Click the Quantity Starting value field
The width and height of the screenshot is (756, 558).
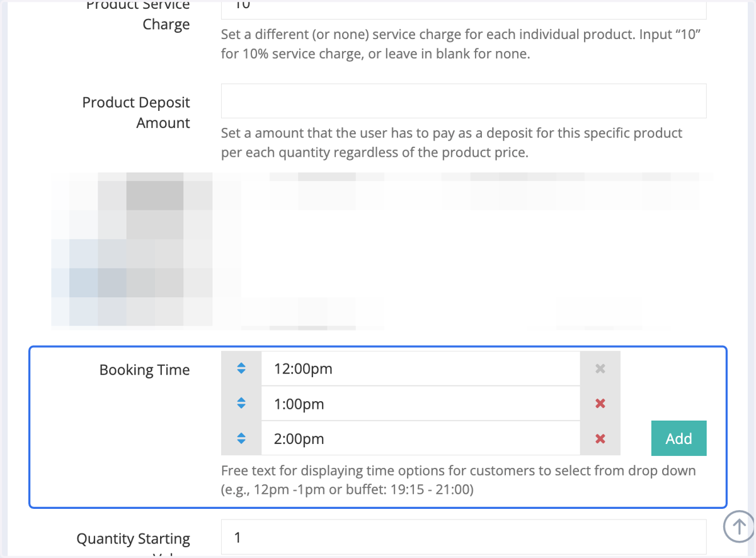(464, 537)
